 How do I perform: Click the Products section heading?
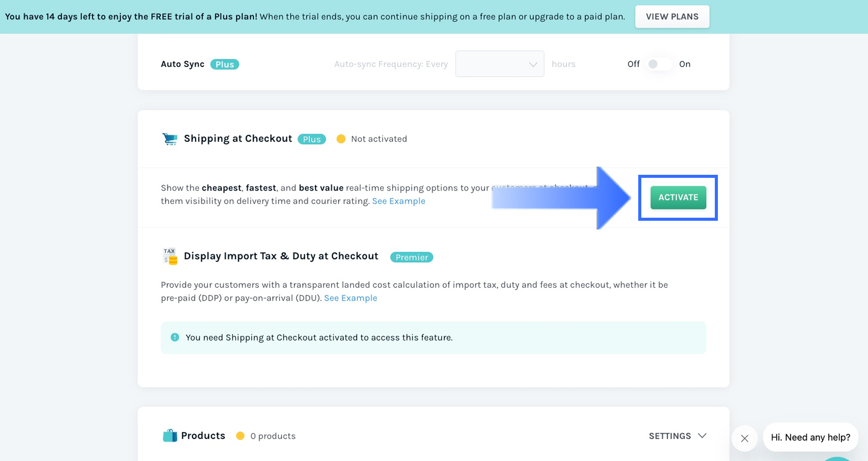click(x=203, y=435)
